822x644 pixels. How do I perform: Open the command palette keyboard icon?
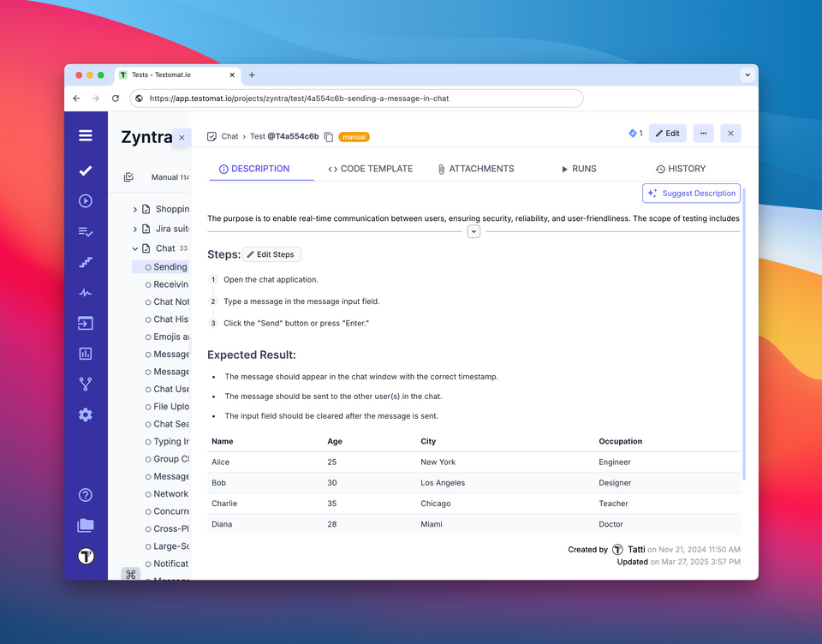click(x=130, y=575)
